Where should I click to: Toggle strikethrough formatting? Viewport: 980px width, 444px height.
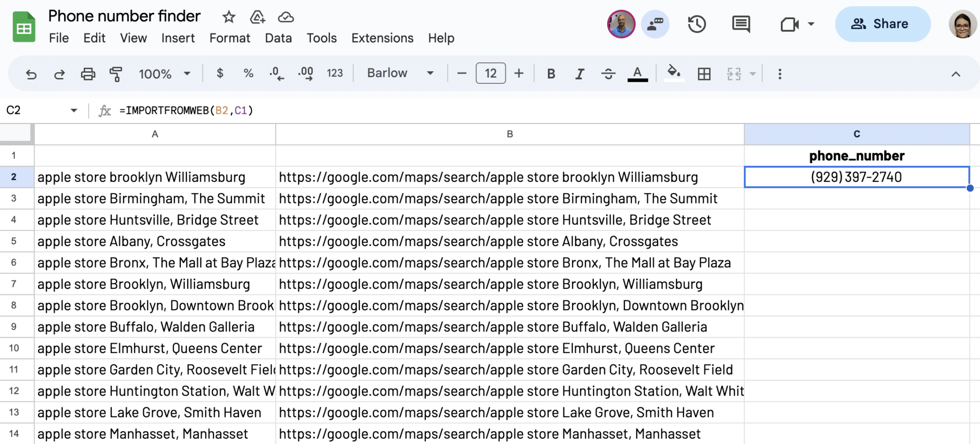click(608, 74)
